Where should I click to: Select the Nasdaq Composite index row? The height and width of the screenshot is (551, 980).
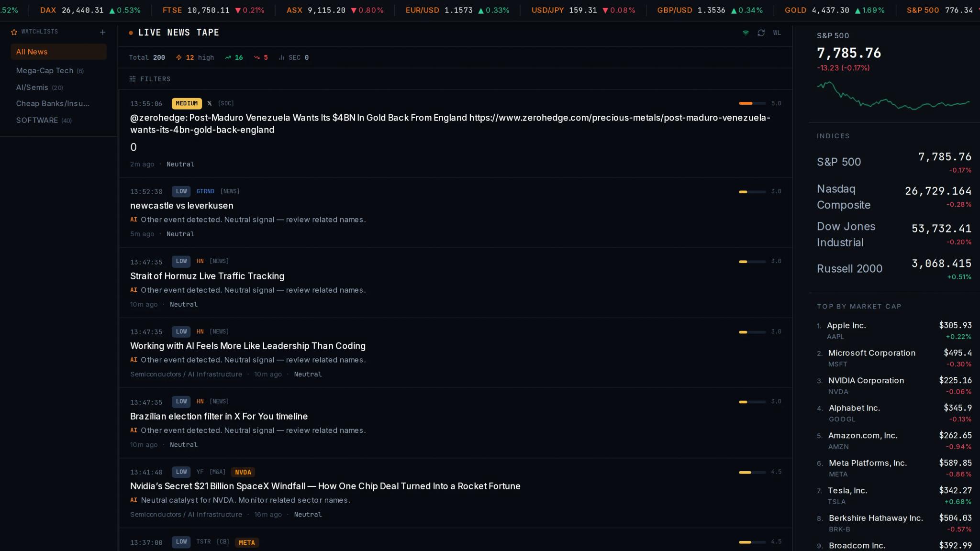[x=894, y=197]
